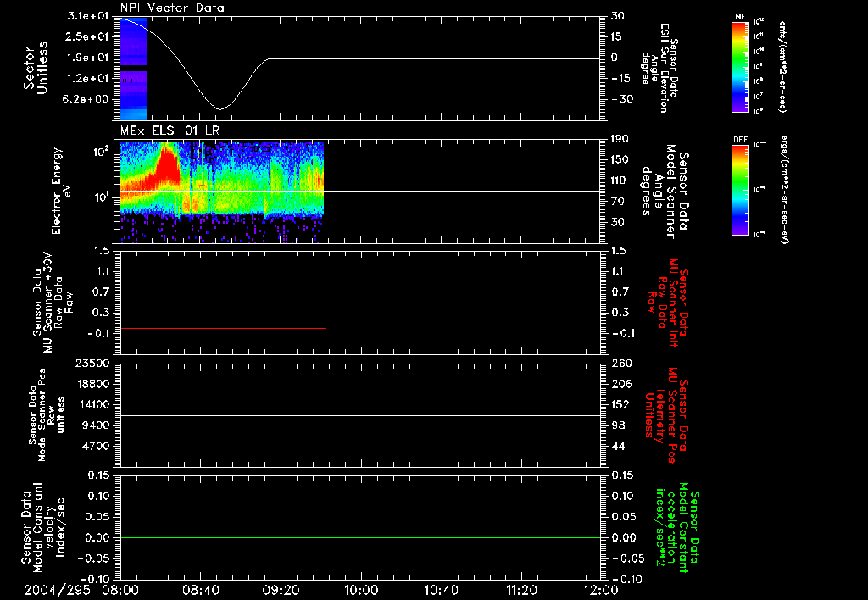Click the 2.5e+01 sector tick value
This screenshot has width=868, height=600.
point(87,37)
